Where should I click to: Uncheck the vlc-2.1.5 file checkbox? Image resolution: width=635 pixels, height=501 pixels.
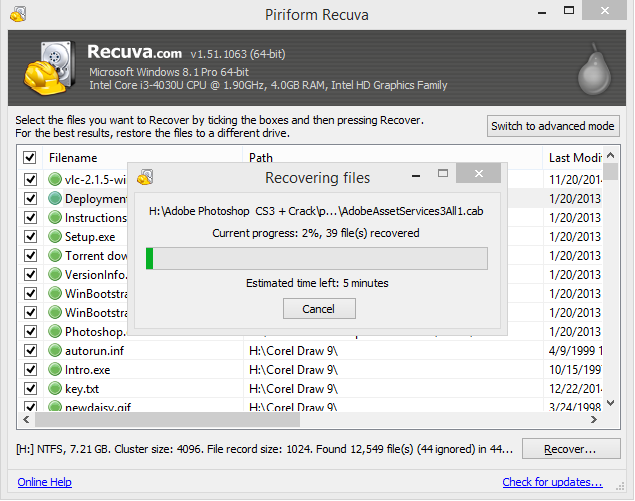click(x=30, y=179)
